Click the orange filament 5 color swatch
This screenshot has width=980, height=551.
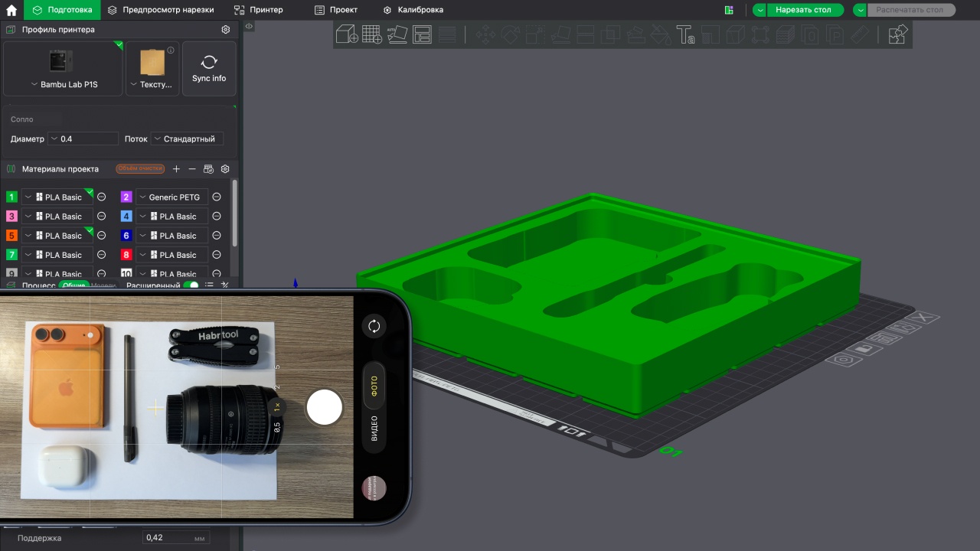coord(11,236)
